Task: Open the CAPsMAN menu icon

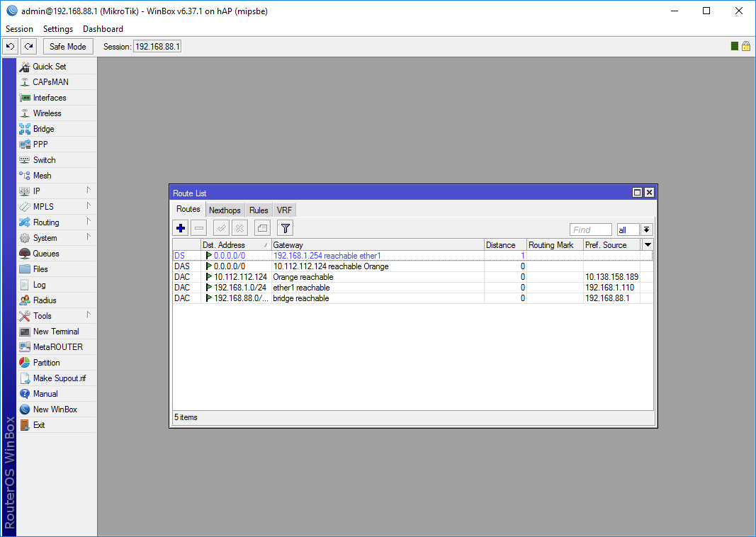Action: click(25, 82)
